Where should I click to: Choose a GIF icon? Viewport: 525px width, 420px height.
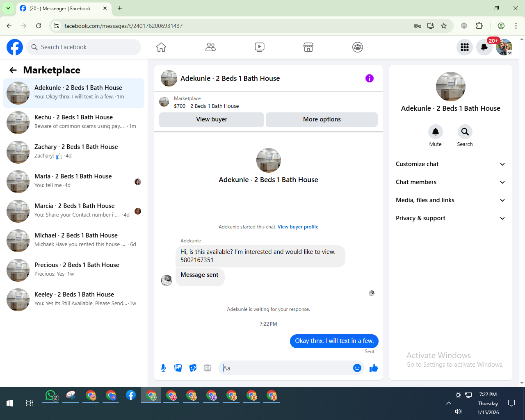(x=208, y=368)
